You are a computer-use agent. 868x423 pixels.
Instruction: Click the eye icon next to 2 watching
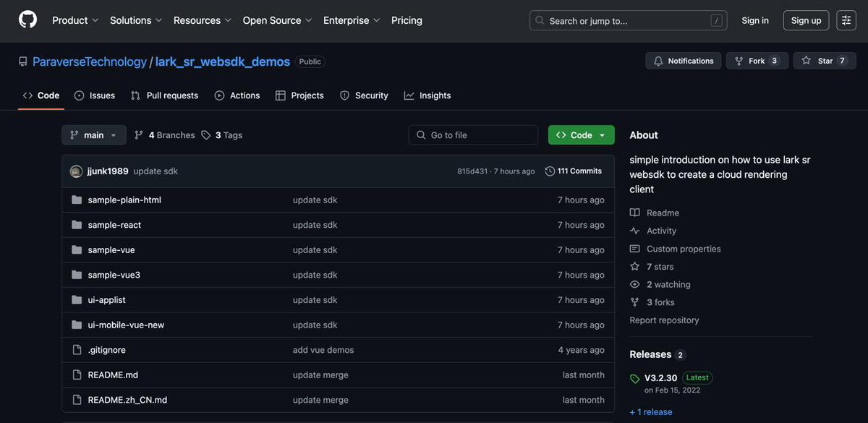(634, 283)
